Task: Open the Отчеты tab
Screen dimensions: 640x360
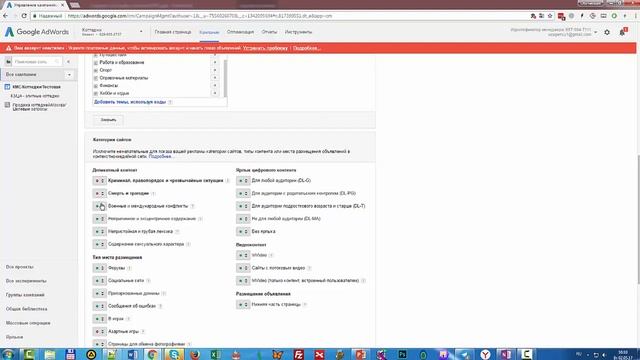Action: tap(269, 32)
